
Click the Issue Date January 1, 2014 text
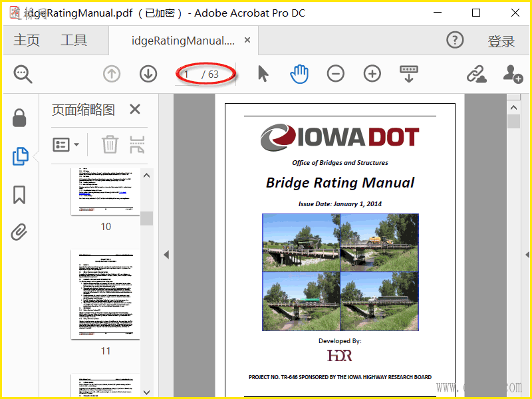(340, 204)
